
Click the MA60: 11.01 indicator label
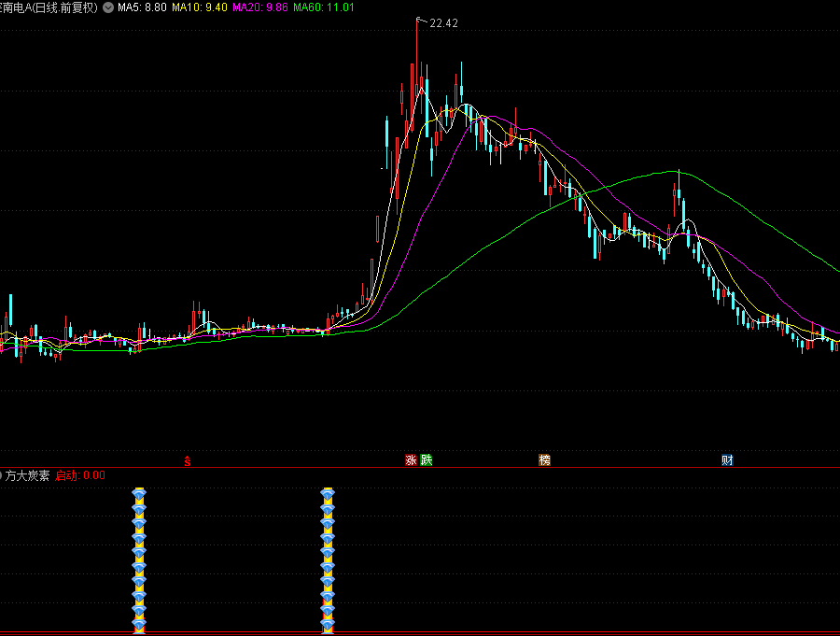(324, 7)
